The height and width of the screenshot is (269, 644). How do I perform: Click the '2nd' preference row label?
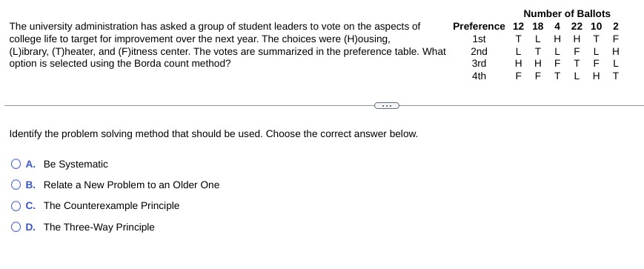point(479,51)
